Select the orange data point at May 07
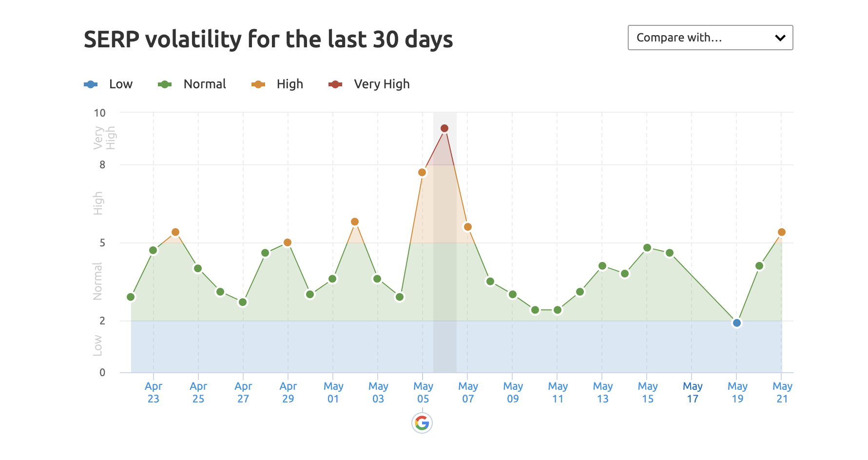This screenshot has width=868, height=460. tap(467, 227)
